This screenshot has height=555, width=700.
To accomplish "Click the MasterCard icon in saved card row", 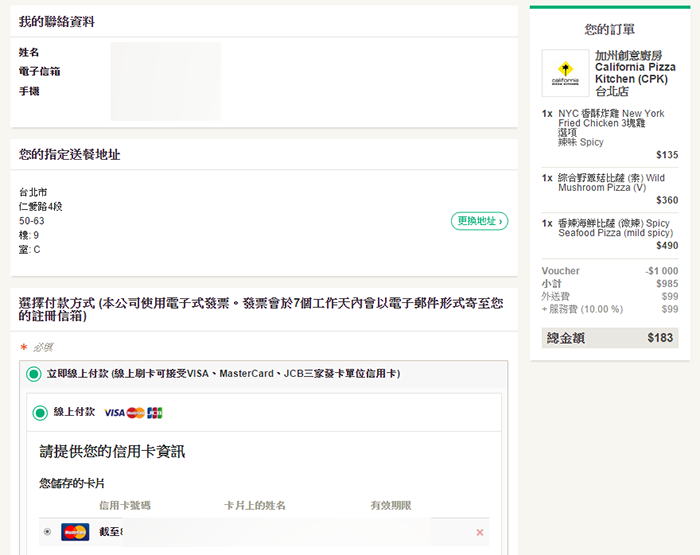I will click(75, 532).
